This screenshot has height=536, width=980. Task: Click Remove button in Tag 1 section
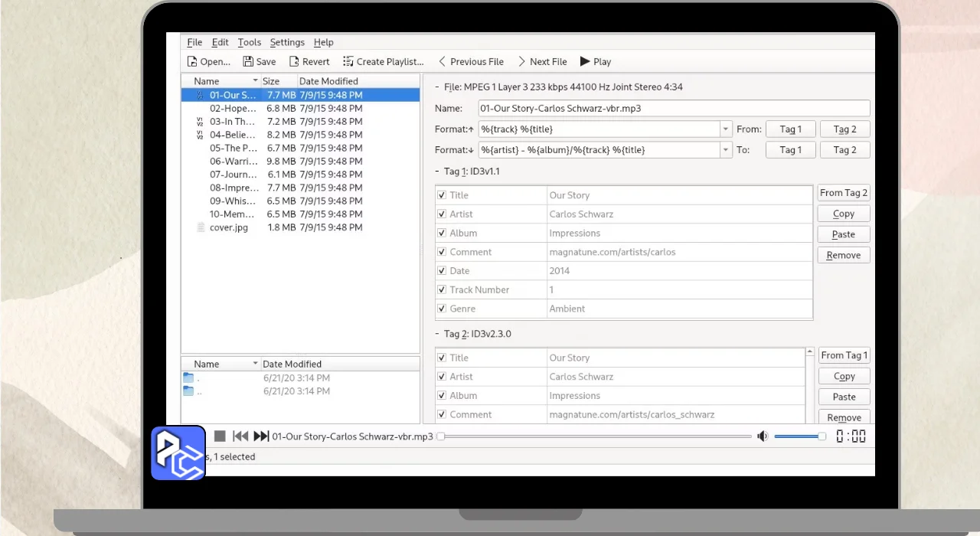click(x=844, y=255)
